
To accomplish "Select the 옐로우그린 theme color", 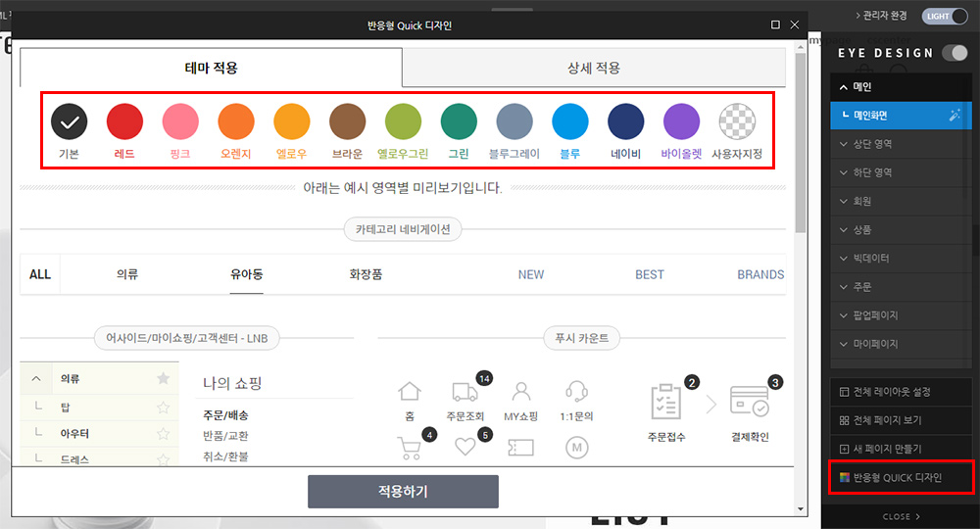I will [403, 121].
